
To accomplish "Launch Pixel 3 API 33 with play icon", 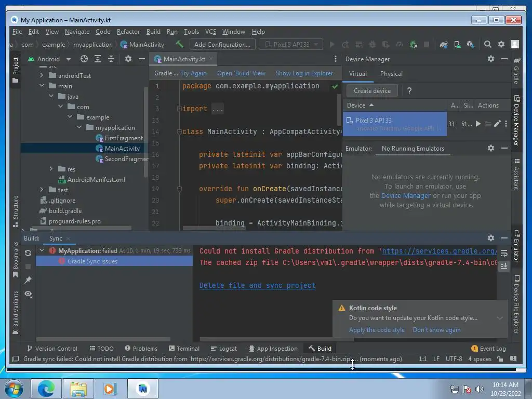I will (x=478, y=124).
